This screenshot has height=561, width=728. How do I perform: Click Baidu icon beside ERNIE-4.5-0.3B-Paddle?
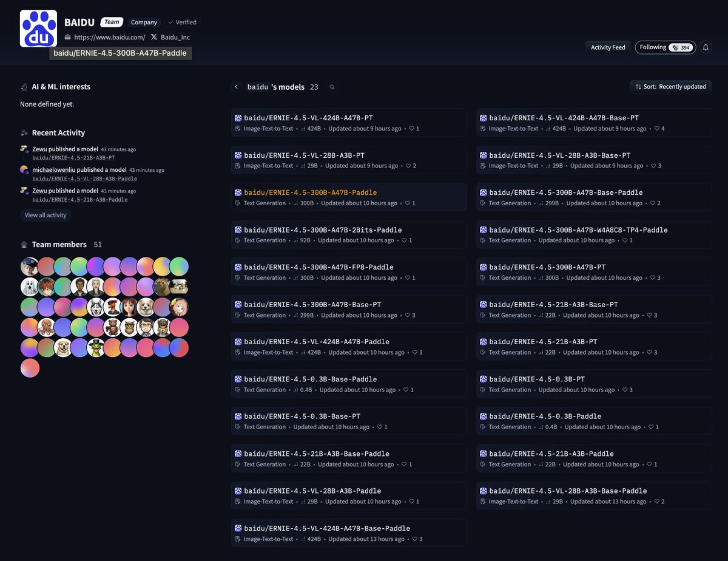pos(484,416)
